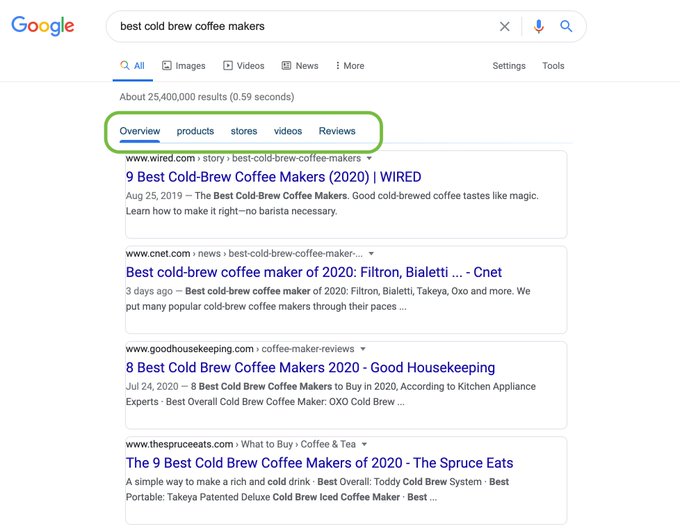Start voice search with microphone icon

[x=539, y=27]
